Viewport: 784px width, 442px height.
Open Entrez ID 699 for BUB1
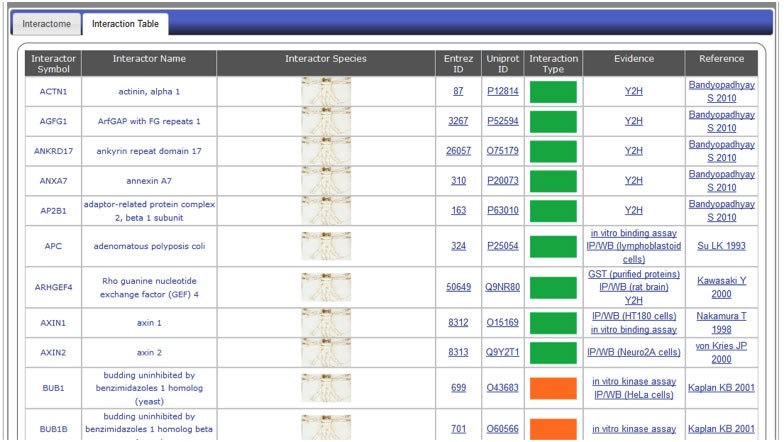click(x=458, y=387)
